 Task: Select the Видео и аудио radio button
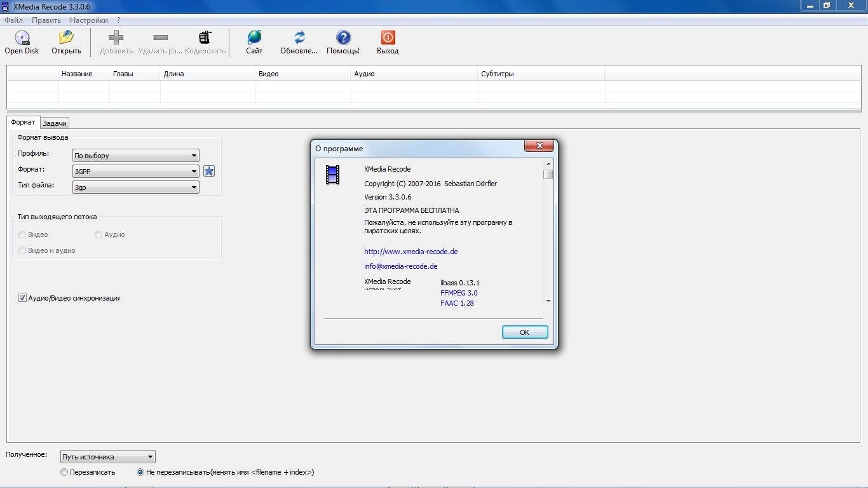(x=22, y=250)
